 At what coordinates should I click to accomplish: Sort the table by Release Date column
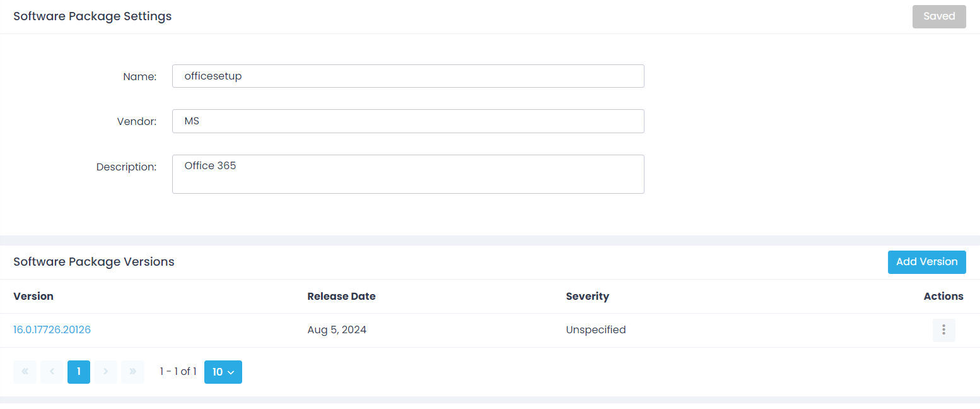341,296
